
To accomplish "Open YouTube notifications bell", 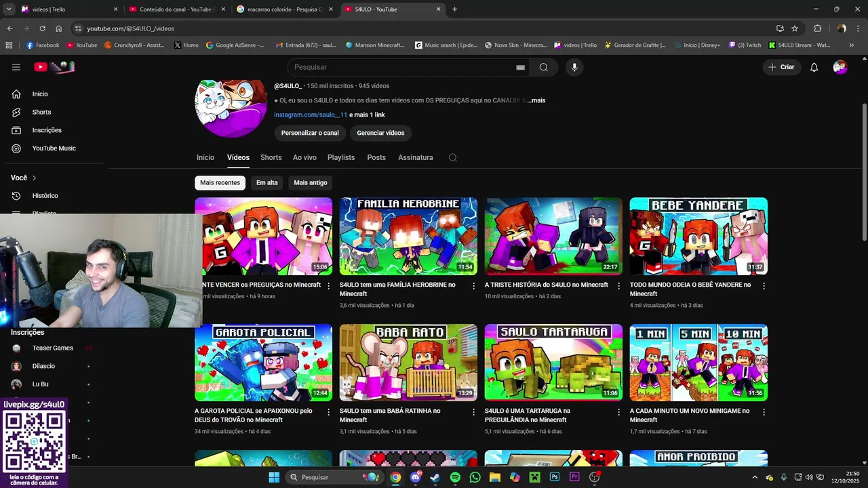I will coord(814,67).
